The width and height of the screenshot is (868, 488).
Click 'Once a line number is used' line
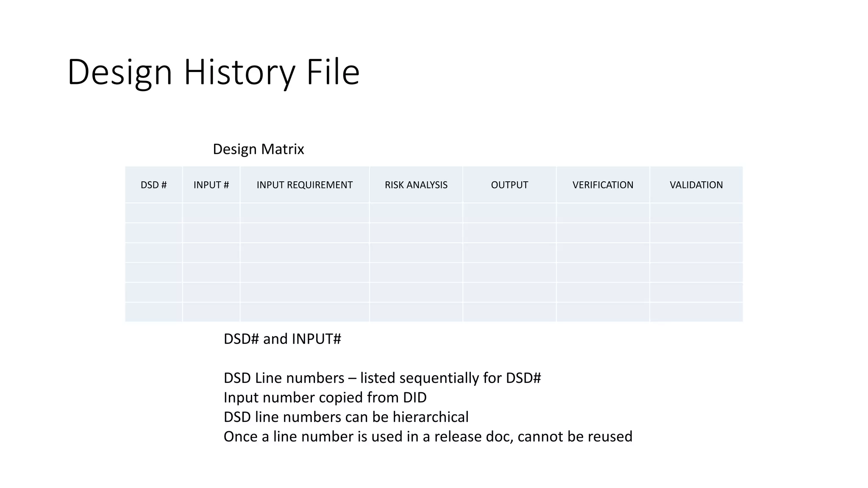click(x=428, y=436)
